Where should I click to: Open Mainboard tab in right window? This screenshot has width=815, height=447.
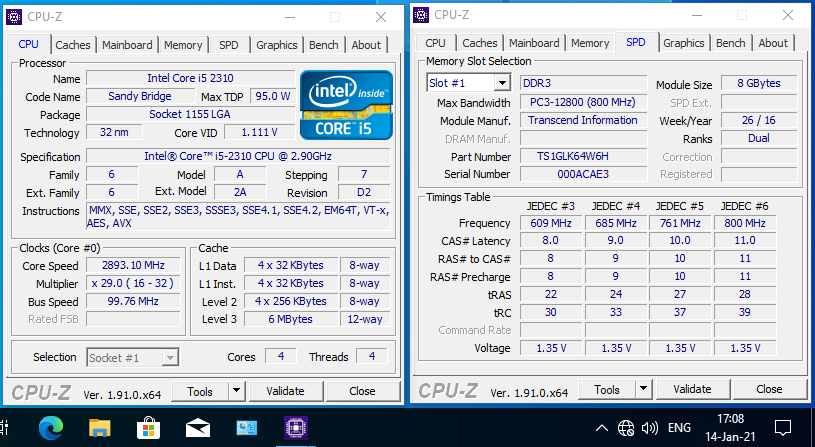[534, 43]
